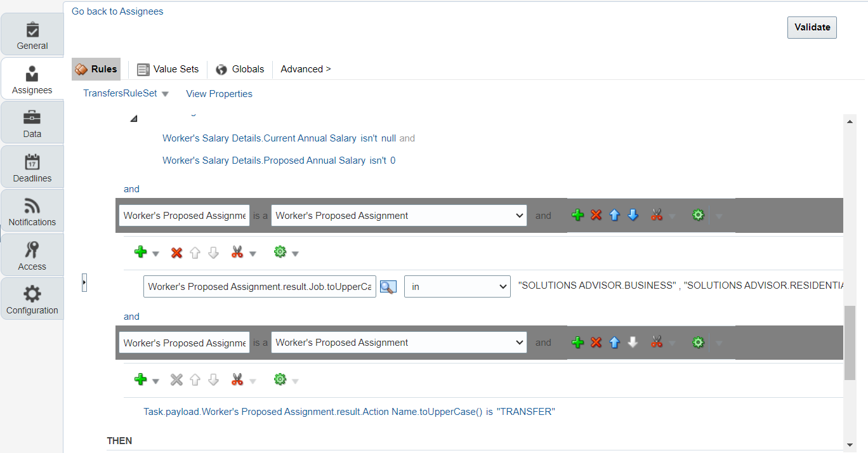Viewport: 868px width, 453px height.
Task: Click red X in gray bar above TRANSFER condition
Action: pos(596,343)
